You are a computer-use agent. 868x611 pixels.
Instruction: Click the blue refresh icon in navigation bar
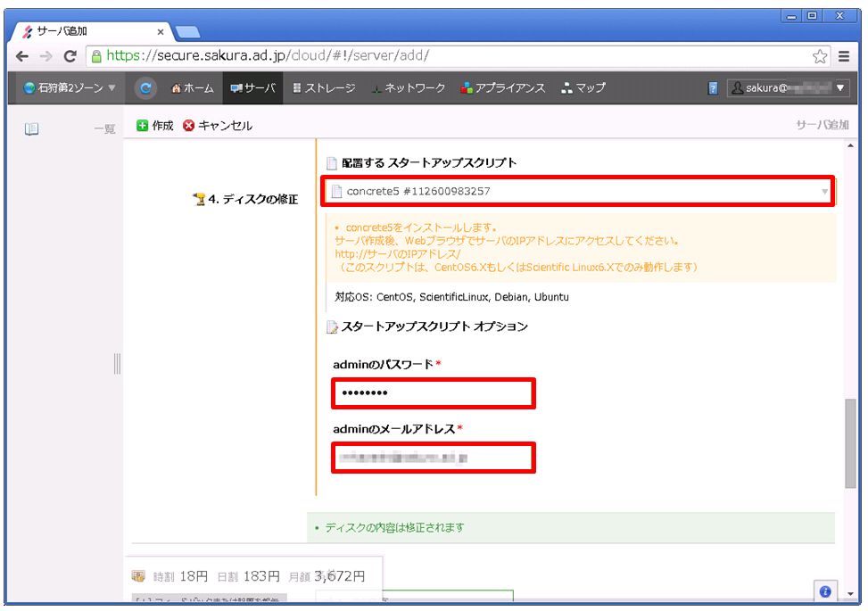(x=145, y=88)
